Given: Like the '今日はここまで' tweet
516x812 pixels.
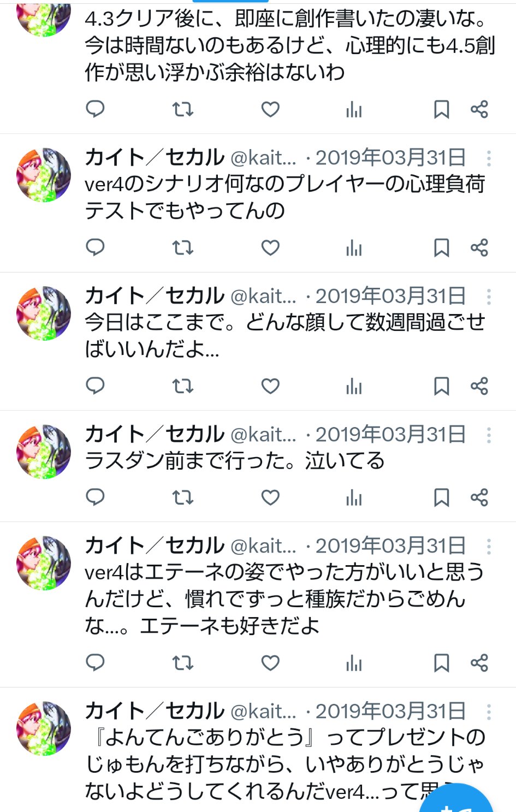Looking at the screenshot, I should (x=270, y=386).
